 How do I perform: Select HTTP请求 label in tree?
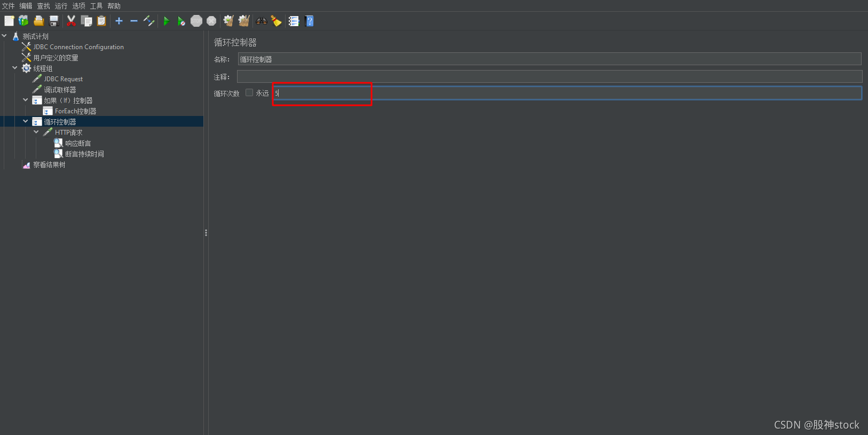69,133
